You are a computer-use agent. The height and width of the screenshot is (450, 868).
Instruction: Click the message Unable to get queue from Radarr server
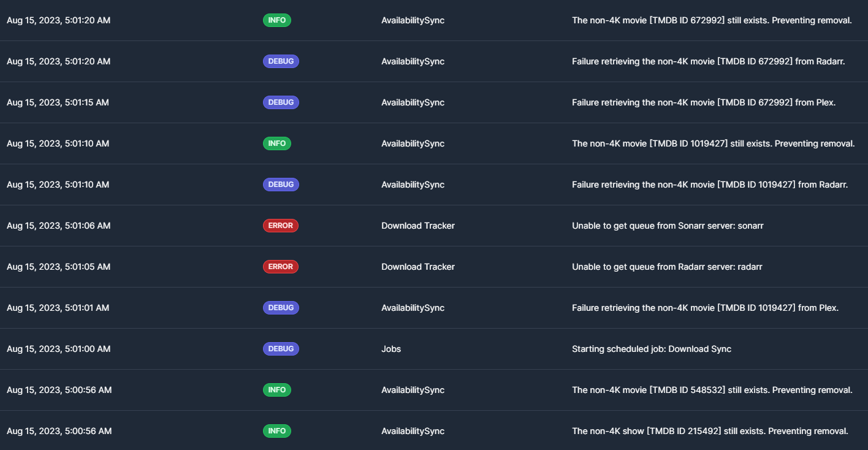click(667, 266)
